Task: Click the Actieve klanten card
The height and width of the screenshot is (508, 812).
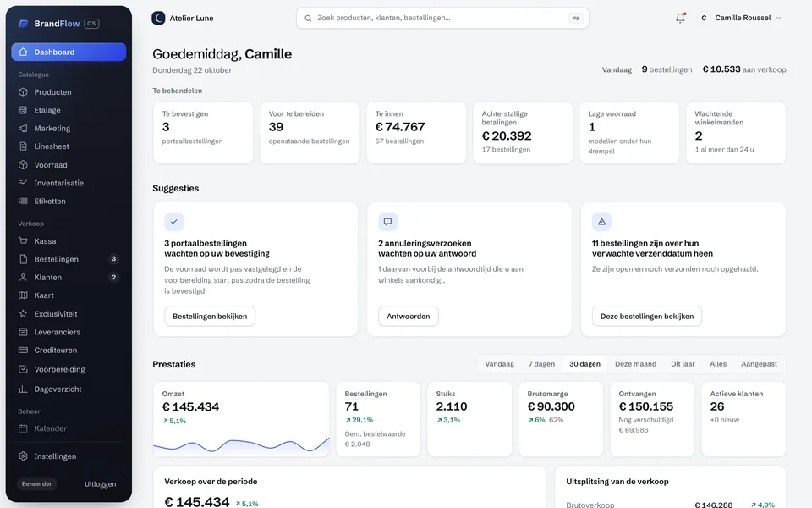Action: point(743,419)
